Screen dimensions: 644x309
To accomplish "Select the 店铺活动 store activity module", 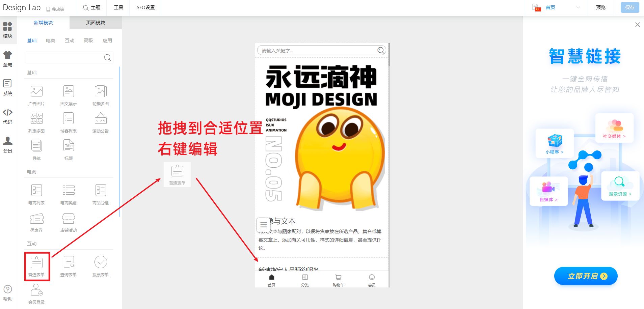I will pyautogui.click(x=69, y=222).
